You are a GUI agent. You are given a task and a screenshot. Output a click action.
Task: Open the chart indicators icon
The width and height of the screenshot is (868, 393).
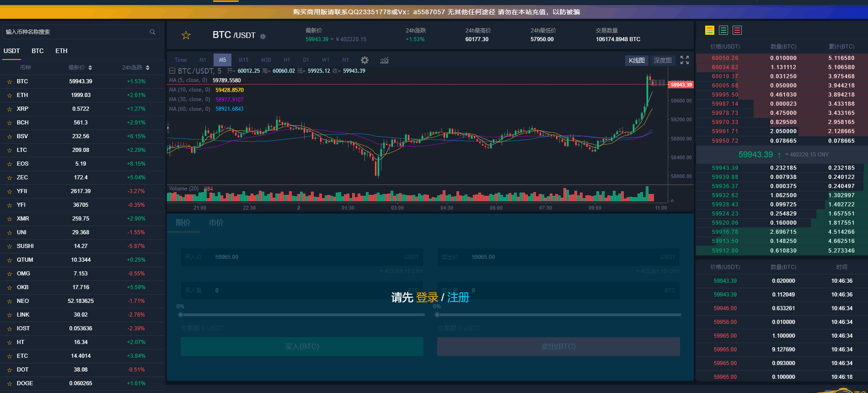[384, 60]
